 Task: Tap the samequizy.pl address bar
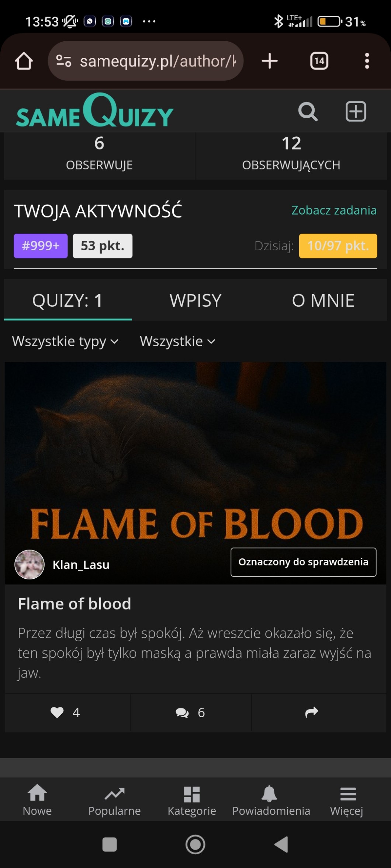point(146,61)
